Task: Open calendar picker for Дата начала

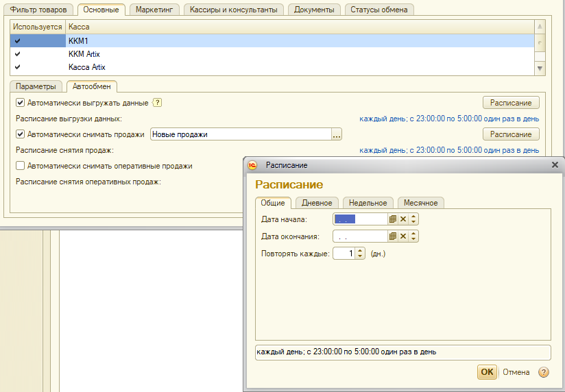Action: coord(393,219)
